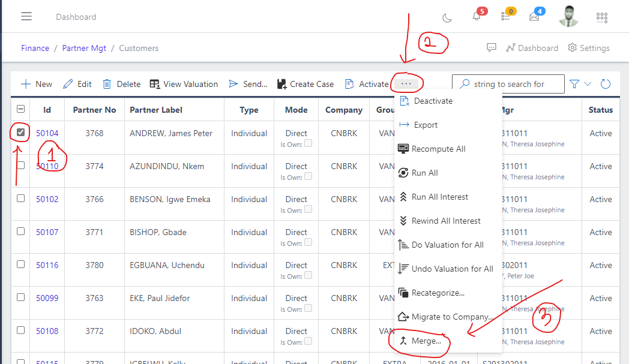The height and width of the screenshot is (364, 629).
Task: Uncheck the row checkbox for ANDREW, James Peter
Action: coord(21,133)
